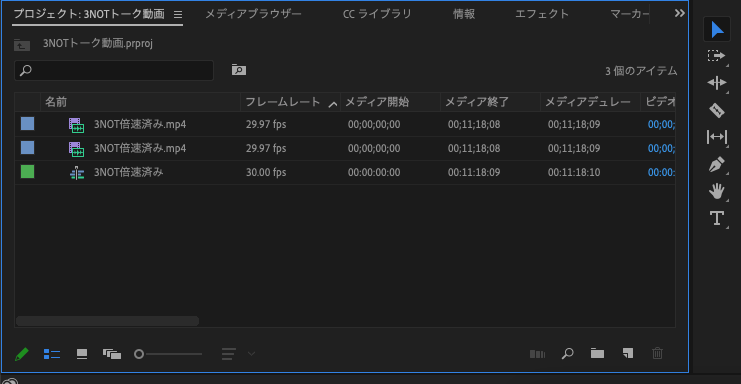
Task: Click create search bin from query icon
Action: 239,70
